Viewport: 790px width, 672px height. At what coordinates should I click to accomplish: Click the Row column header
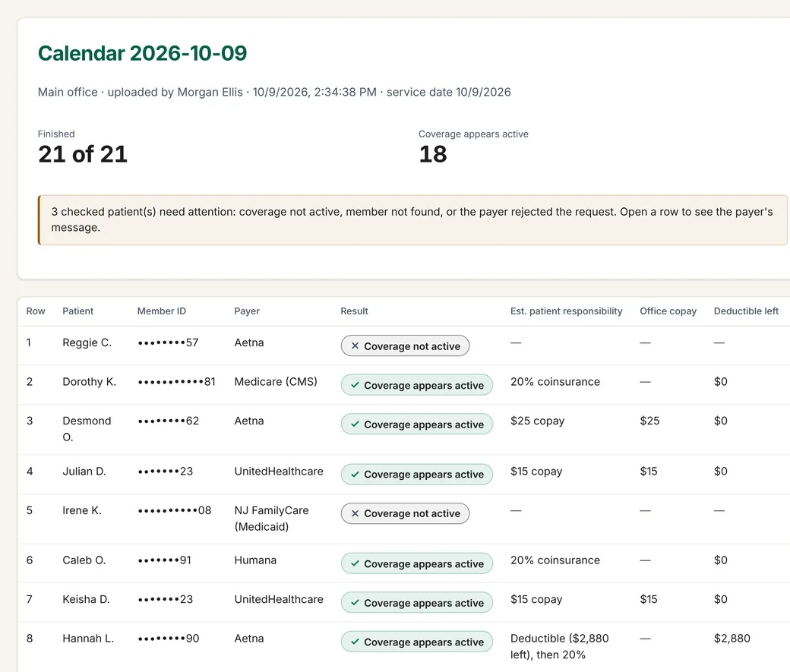click(36, 311)
